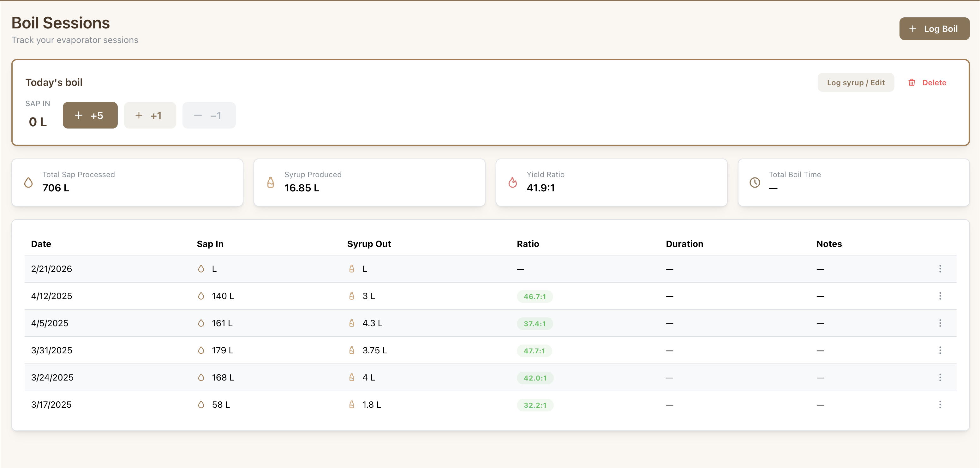Click Log syrup / Edit button
The width and height of the screenshot is (980, 468).
[855, 82]
